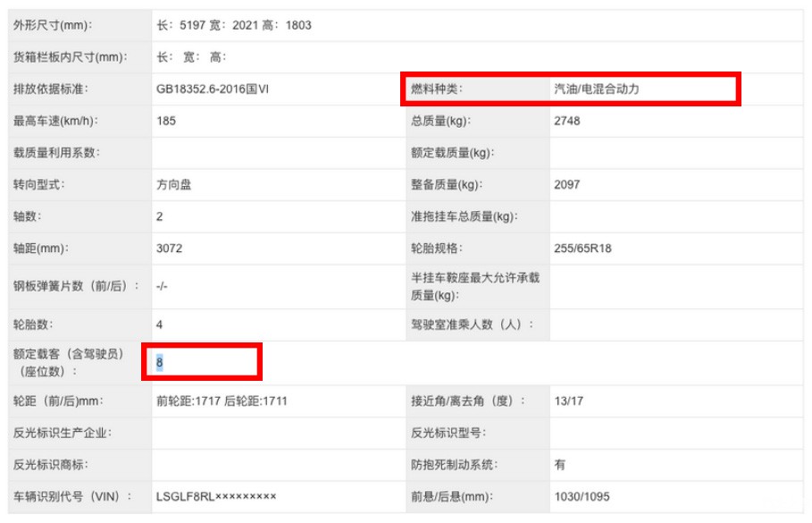Screen dimensions: 812x523
Task: Select the label 外形尺寸(mm):
Action: tap(53, 25)
